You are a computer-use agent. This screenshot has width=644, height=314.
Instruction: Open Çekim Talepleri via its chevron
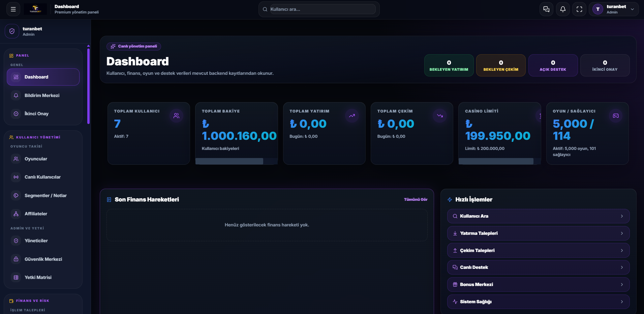622,250
